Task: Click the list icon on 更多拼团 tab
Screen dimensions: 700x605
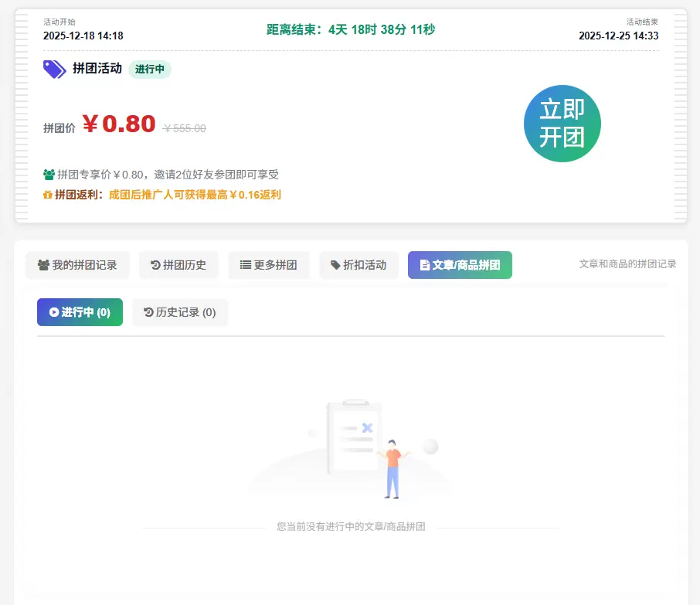Action: tap(245, 265)
